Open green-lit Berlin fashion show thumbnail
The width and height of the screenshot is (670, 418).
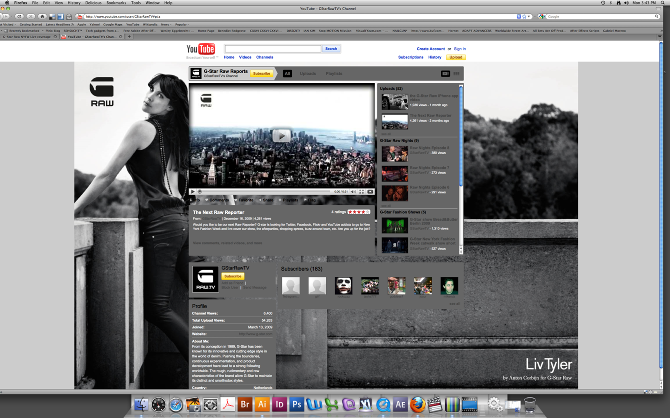395,225
